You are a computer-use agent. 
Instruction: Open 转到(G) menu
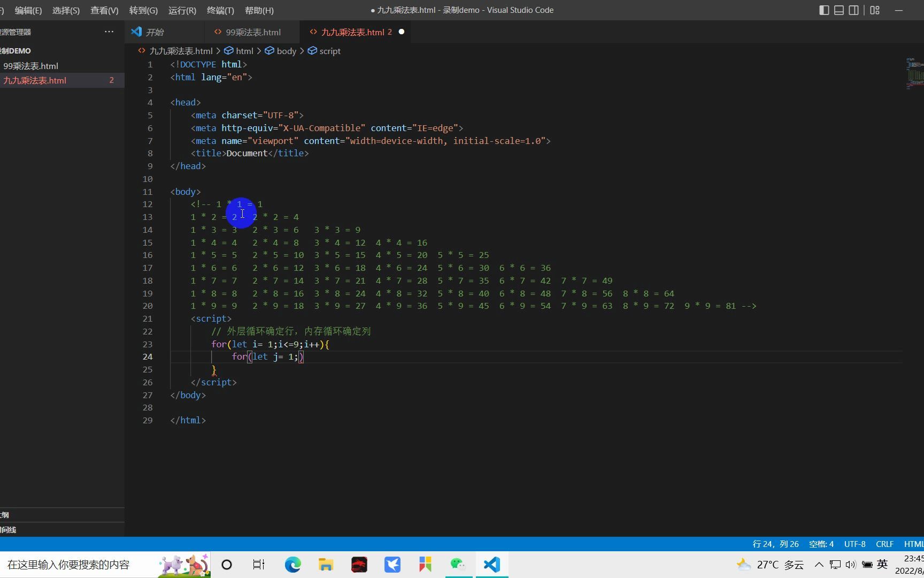143,10
